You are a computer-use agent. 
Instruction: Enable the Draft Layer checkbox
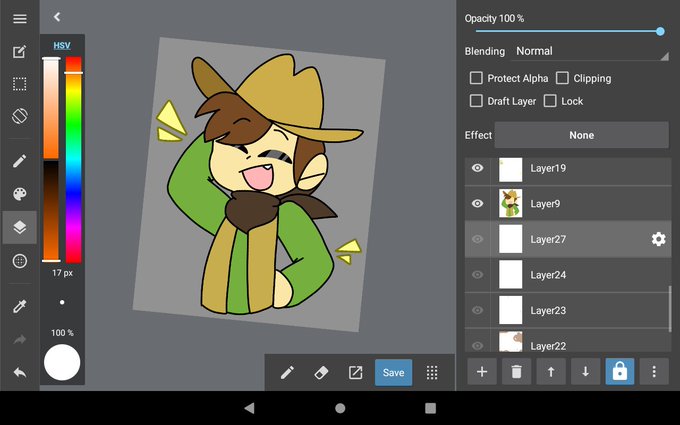point(476,101)
